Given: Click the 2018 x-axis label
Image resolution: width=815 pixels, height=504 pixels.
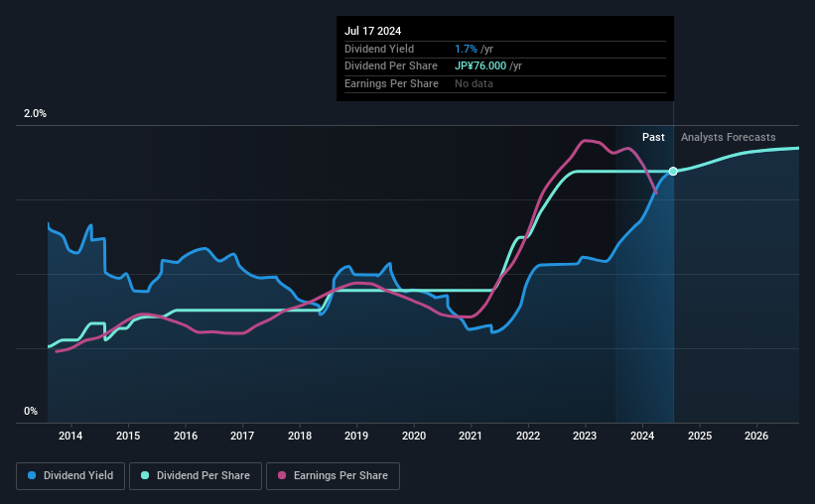Looking at the screenshot, I should [300, 436].
